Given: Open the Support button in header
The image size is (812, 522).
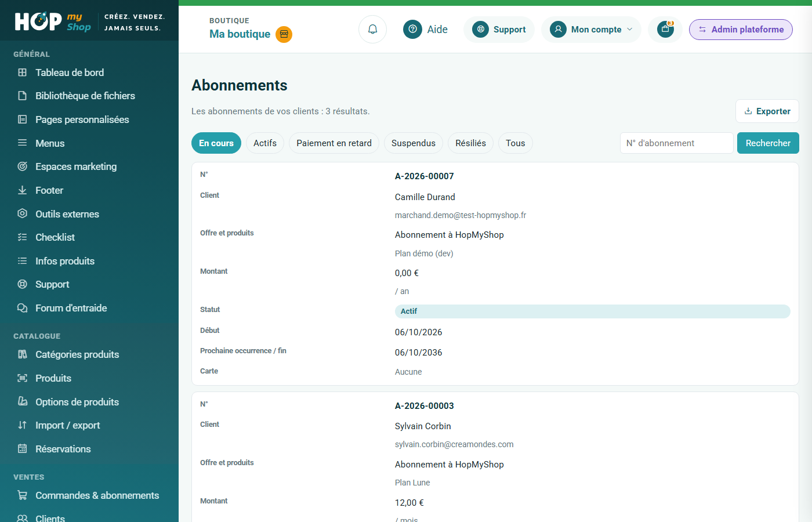Looking at the screenshot, I should pyautogui.click(x=499, y=30).
